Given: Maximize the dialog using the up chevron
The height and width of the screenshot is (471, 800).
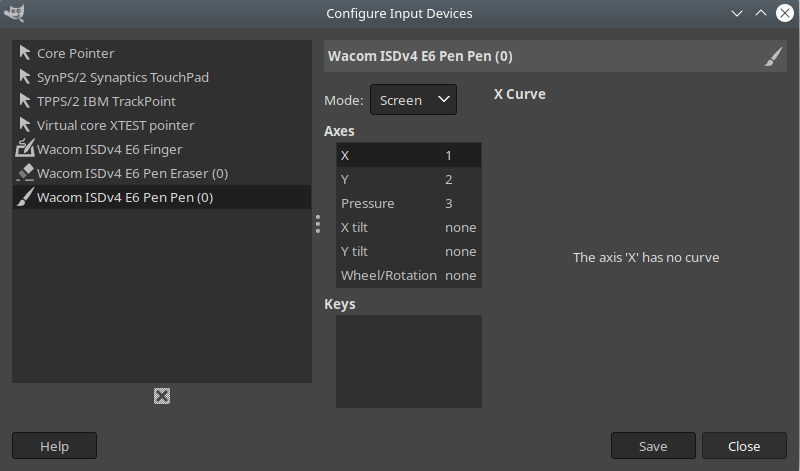Looking at the screenshot, I should tap(761, 13).
